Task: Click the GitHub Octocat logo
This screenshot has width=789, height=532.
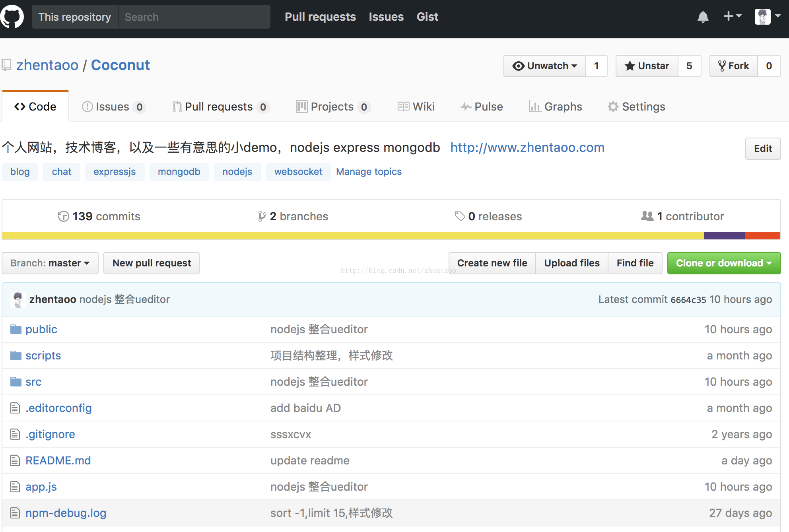Action: pos(12,17)
